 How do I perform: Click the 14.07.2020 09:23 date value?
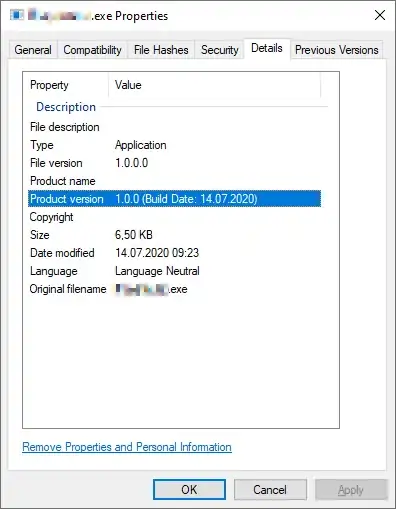[x=157, y=253]
